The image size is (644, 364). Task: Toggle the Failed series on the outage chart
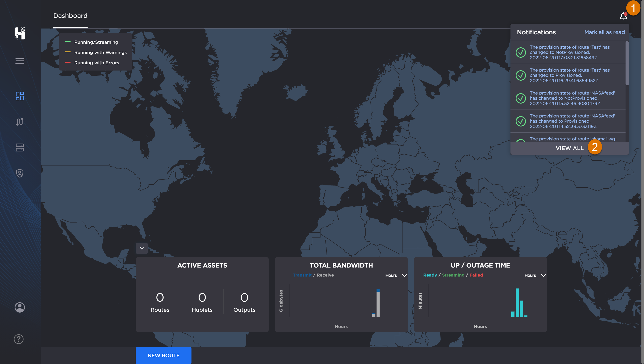coord(476,275)
